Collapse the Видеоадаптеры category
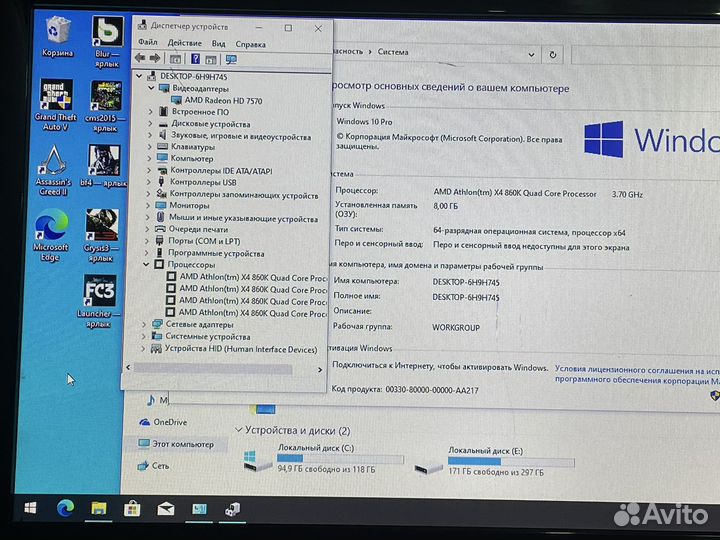The width and height of the screenshot is (720, 540). pos(151,88)
